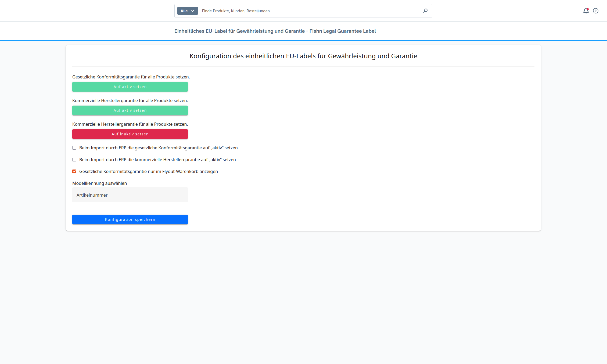Click kommerzielle Herstellergarantie ERP import label
The image size is (607, 364).
(157, 160)
